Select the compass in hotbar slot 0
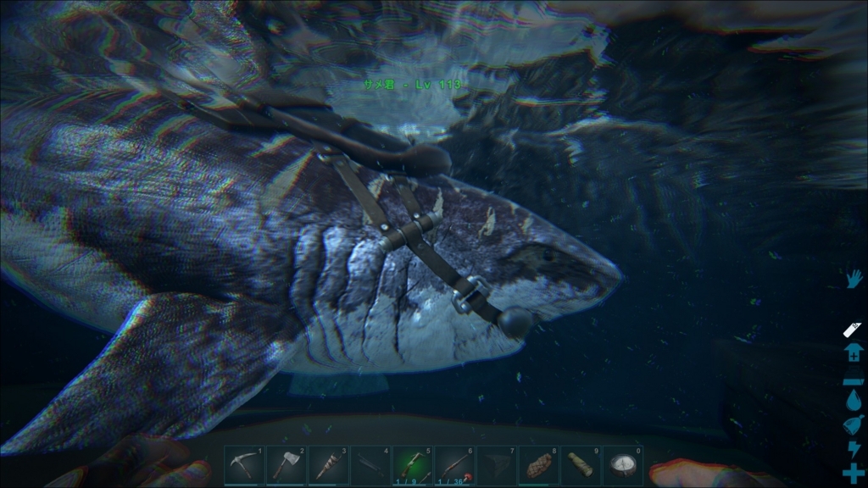Screen dimensions: 868x488 pos(623,465)
